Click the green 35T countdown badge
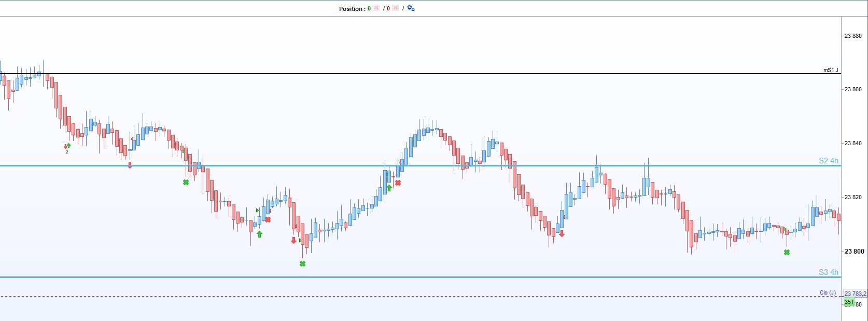Screen dimensions: 868x321 (x=849, y=302)
